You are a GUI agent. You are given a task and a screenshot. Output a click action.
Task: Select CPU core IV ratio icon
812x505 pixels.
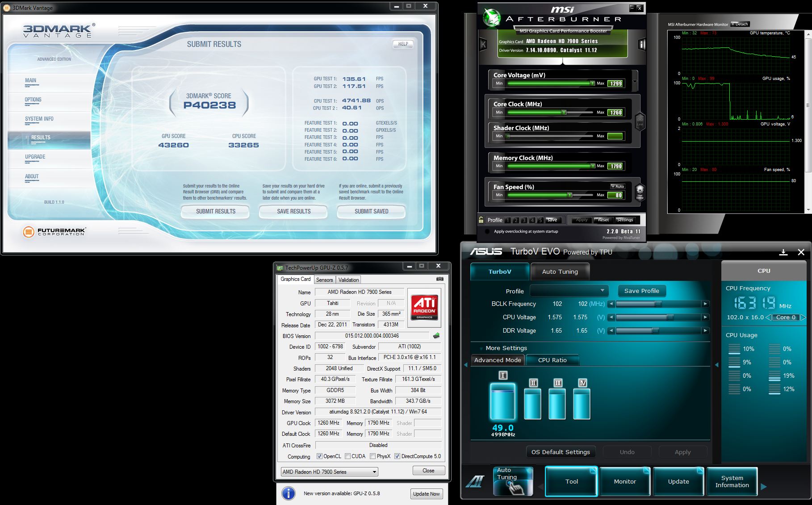(582, 383)
